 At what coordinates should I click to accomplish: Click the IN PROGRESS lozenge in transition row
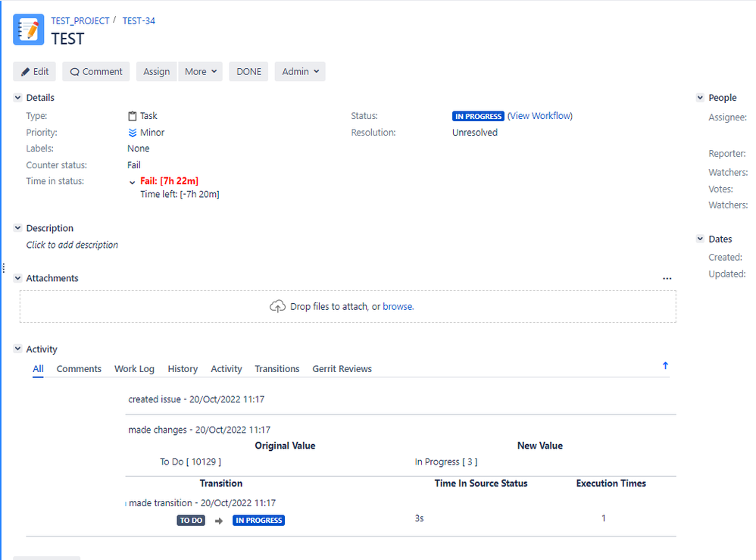pyautogui.click(x=259, y=521)
